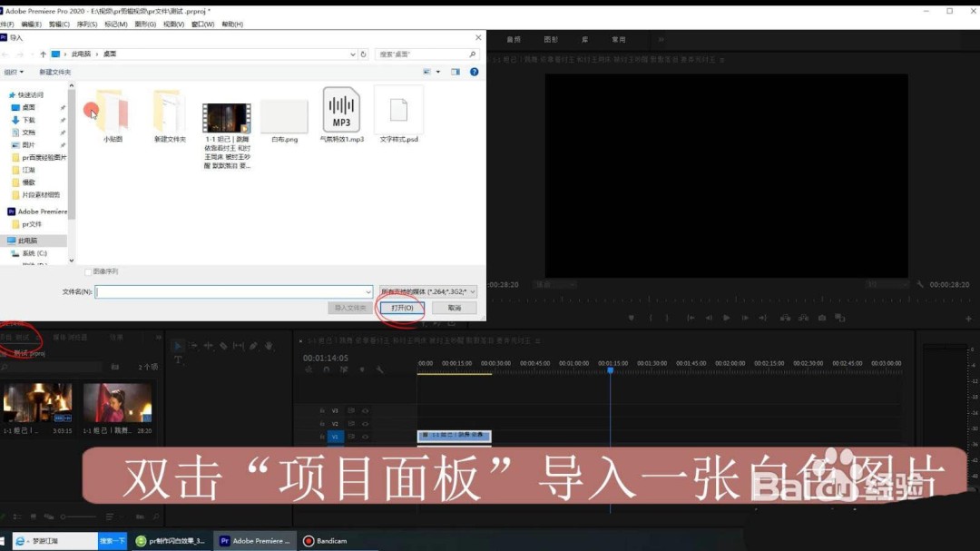980x551 pixels.
Task: Click Up one level arrow in Import dialog
Action: [x=44, y=54]
